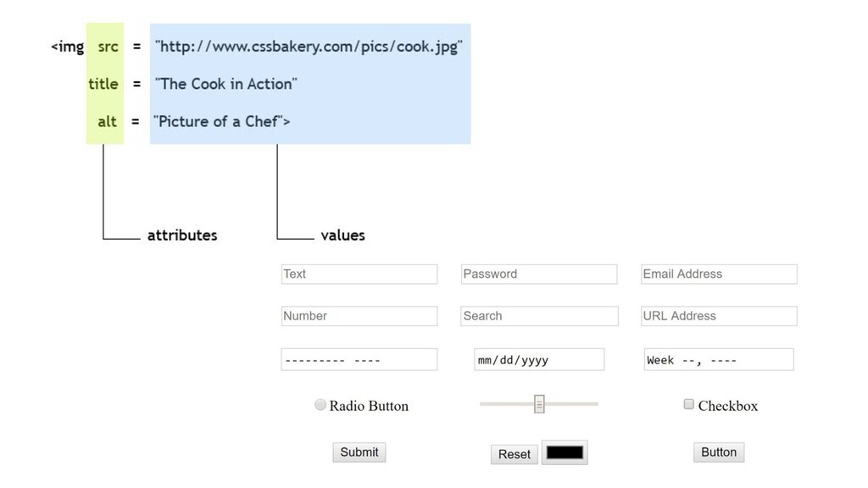Screen dimensions: 868x488
Task: Focus the Password input field
Action: pos(538,274)
